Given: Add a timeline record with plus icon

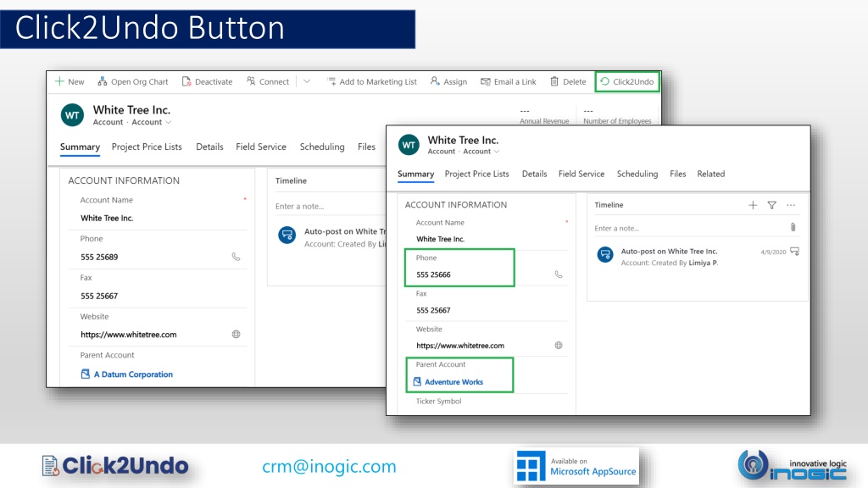Looking at the screenshot, I should pos(753,205).
